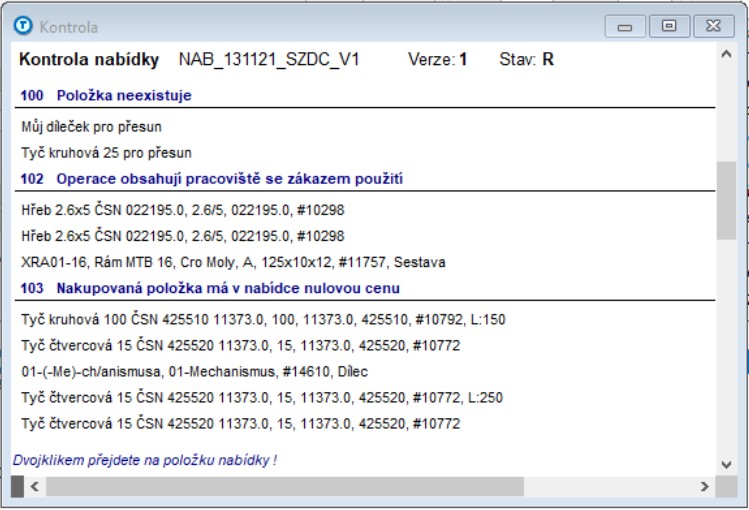Click the offer name NAB_131121_SZDC_V1
This screenshot has width=749, height=510.
click(x=268, y=60)
